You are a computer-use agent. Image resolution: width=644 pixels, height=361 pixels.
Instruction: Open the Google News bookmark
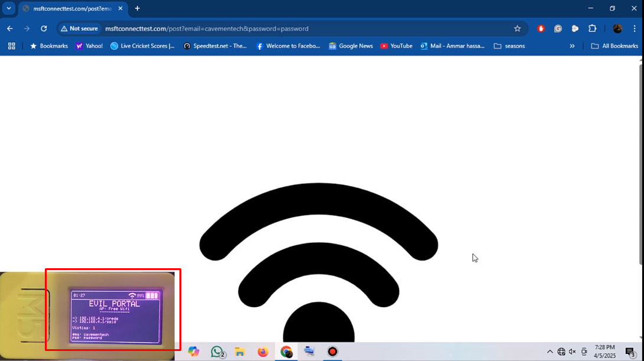(351, 46)
